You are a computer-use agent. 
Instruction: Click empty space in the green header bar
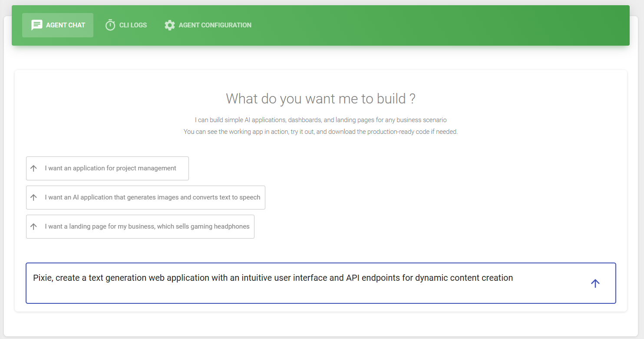pyautogui.click(x=434, y=25)
